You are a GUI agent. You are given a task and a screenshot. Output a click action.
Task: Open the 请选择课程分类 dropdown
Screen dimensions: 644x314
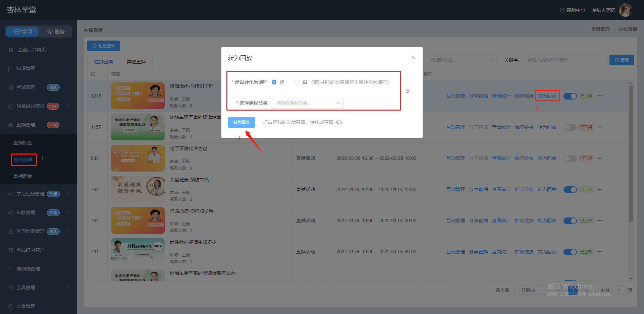[308, 103]
